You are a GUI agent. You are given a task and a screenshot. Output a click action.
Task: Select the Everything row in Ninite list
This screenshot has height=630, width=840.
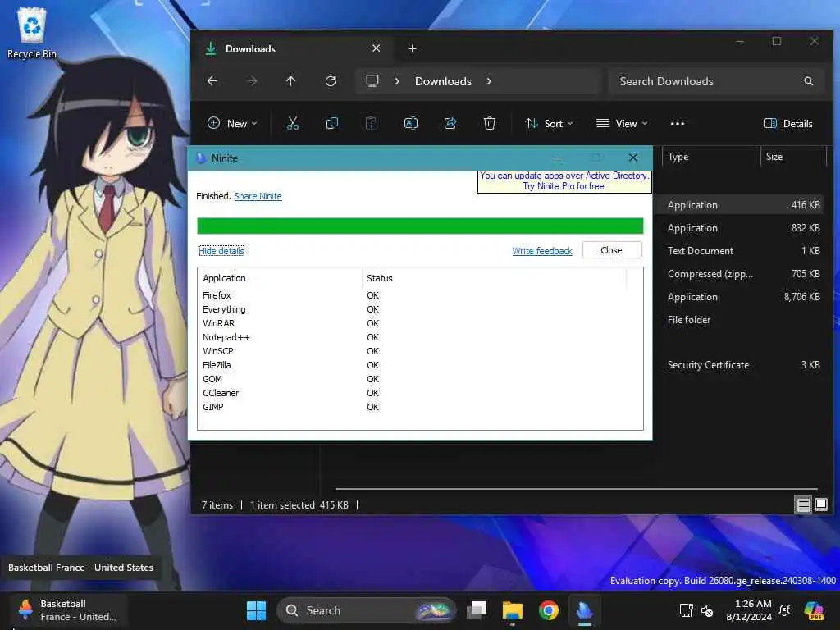coord(420,309)
